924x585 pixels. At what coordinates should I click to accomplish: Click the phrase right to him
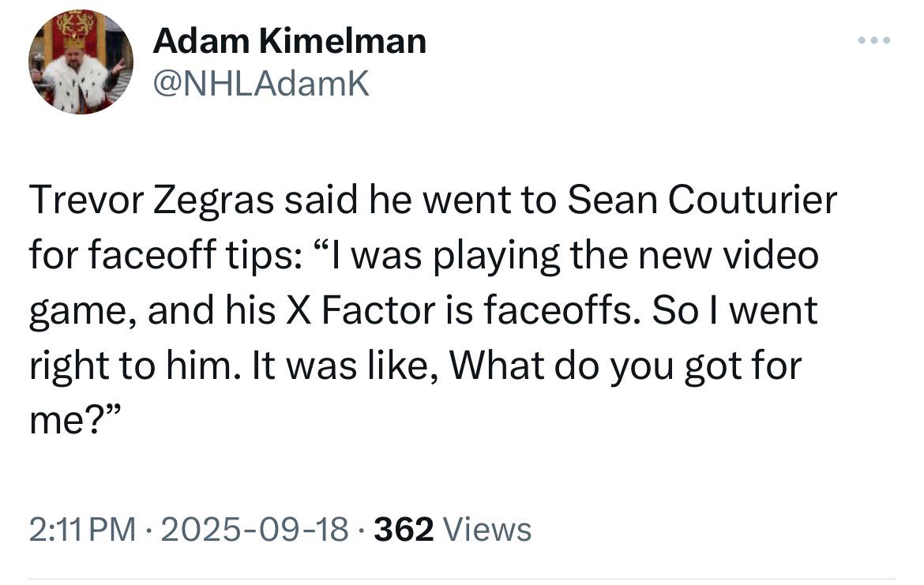coord(135,366)
